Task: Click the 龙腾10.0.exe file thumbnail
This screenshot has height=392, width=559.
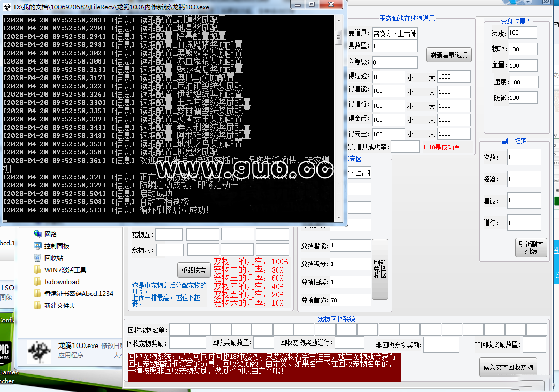Action: (x=39, y=351)
